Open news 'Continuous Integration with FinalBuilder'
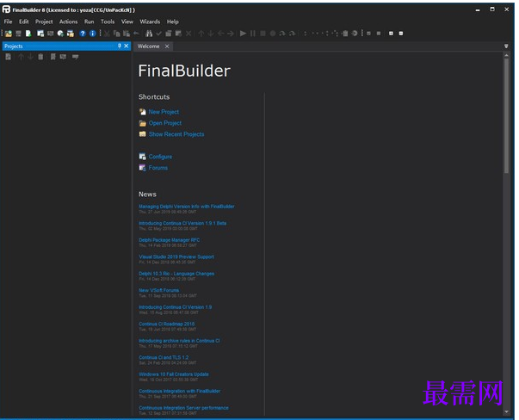519x420 pixels. point(179,392)
